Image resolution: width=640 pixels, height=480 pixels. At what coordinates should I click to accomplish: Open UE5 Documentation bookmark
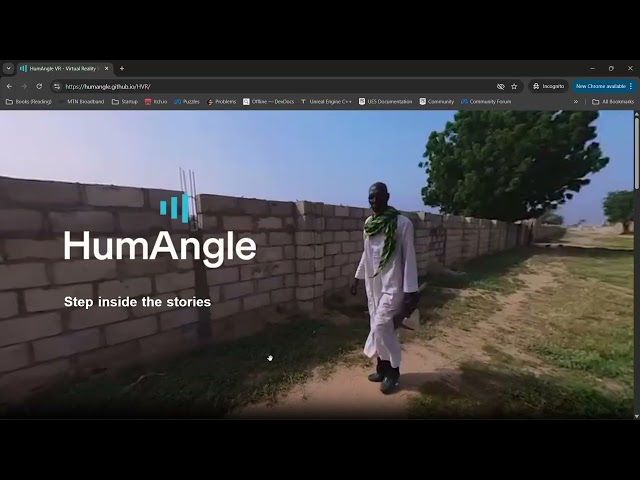pyautogui.click(x=386, y=102)
